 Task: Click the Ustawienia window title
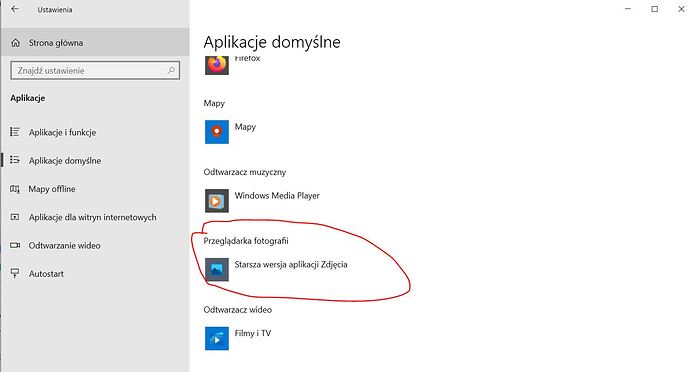click(x=55, y=9)
